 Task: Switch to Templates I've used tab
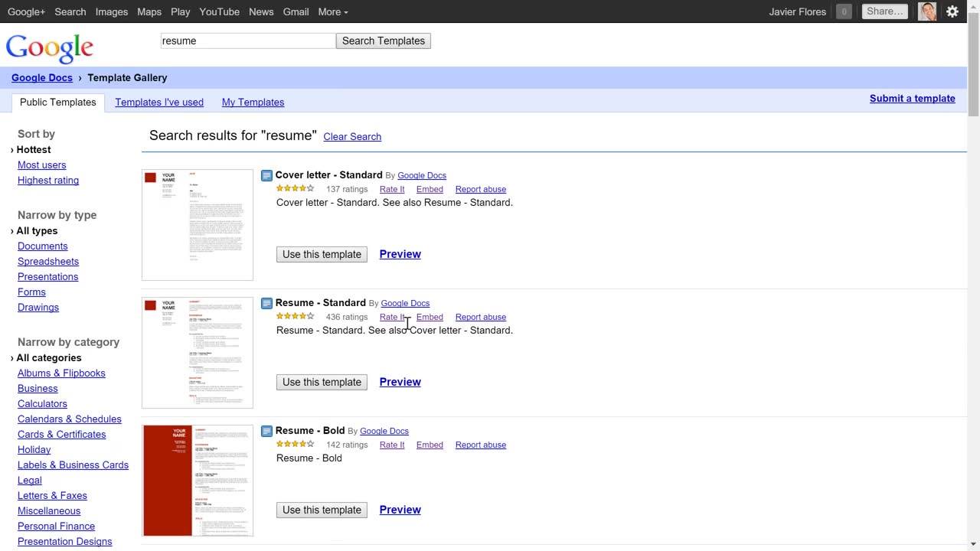click(x=159, y=103)
